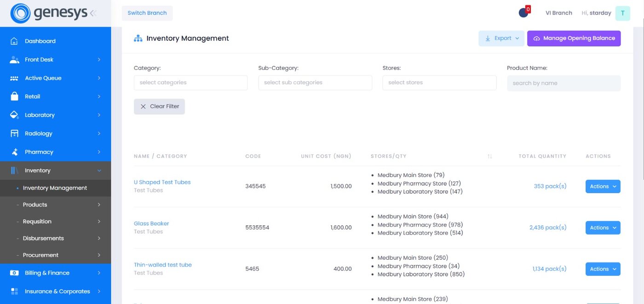Viewport: 644px width, 304px height.
Task: Open Actions dropdown for Glass Beaker
Action: tap(603, 228)
